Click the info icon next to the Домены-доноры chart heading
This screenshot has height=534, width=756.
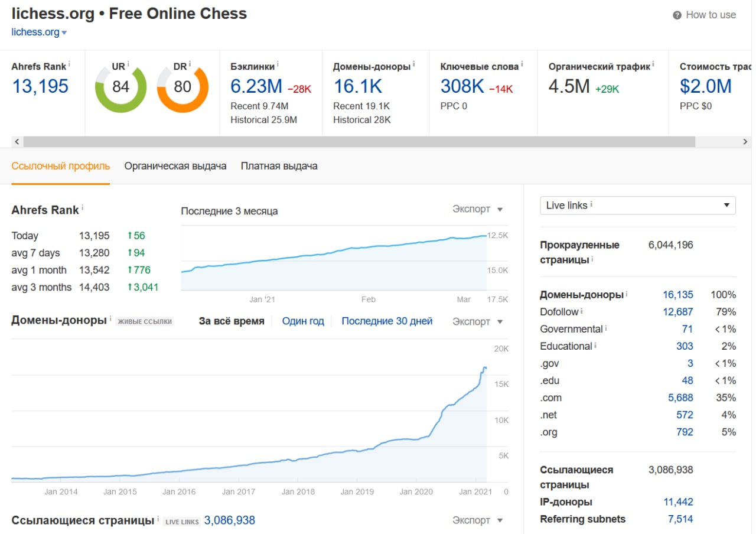click(x=110, y=318)
